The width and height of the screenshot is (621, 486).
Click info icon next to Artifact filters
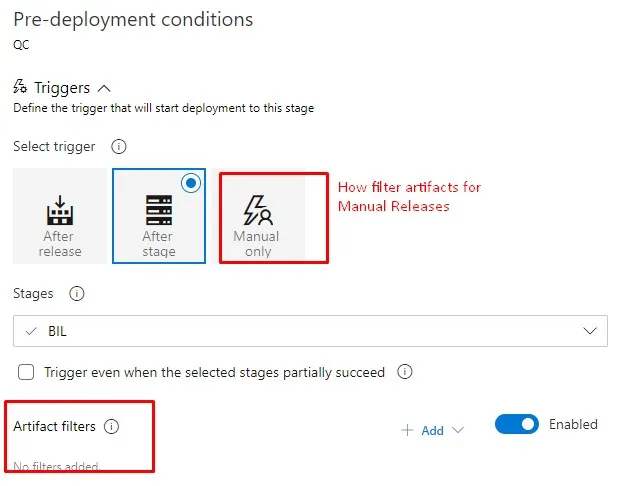pos(111,426)
